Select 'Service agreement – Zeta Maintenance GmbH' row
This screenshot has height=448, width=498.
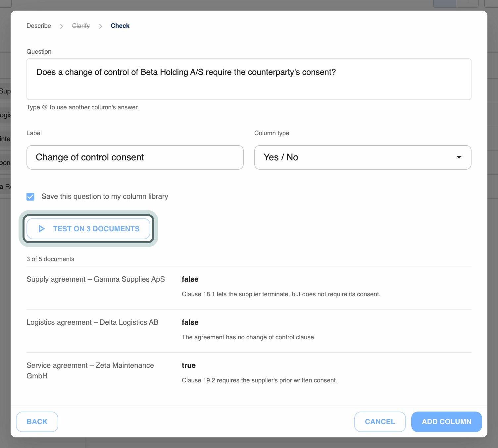point(249,374)
